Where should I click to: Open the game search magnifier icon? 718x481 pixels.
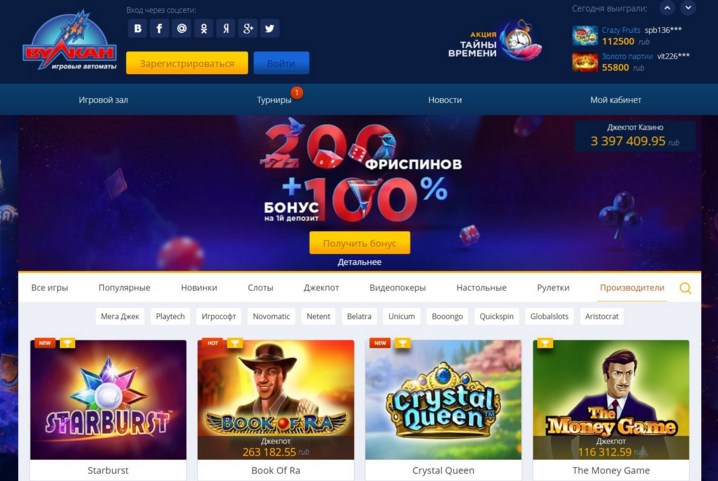(x=685, y=288)
